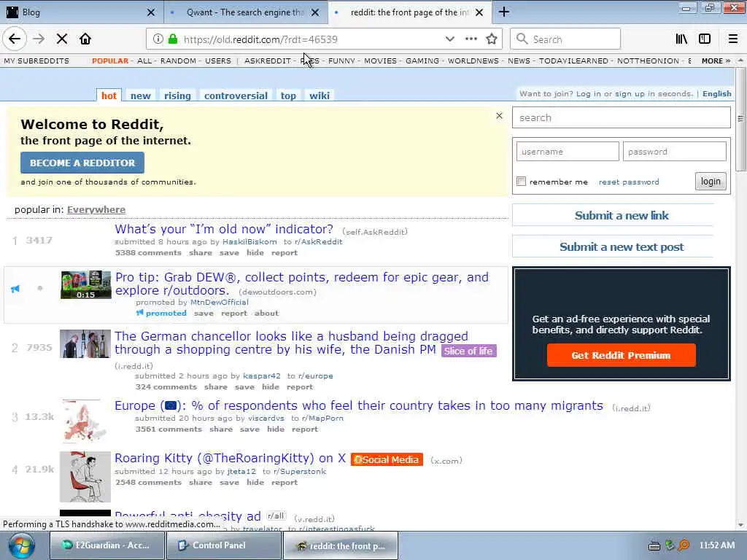Open ASKREDDIT in subreddit bar
This screenshot has width=747, height=560.
pyautogui.click(x=267, y=61)
